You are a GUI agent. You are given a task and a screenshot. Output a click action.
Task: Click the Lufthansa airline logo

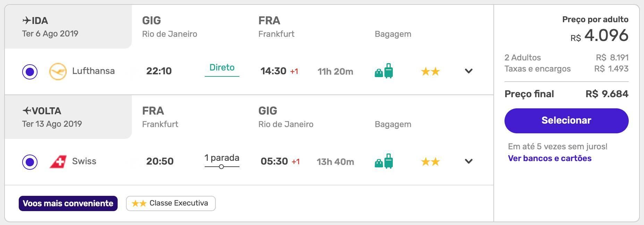pos(58,72)
